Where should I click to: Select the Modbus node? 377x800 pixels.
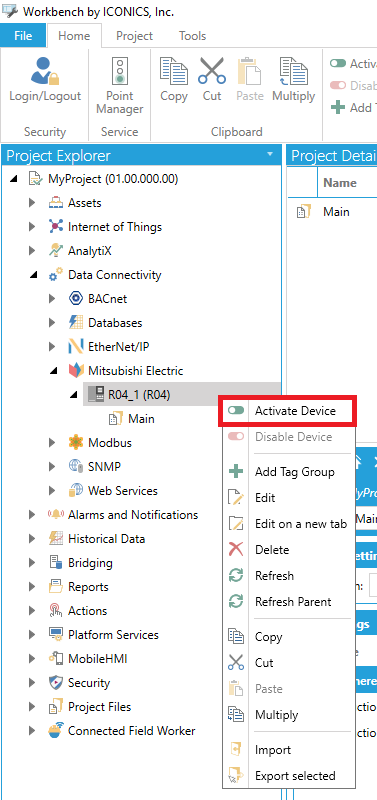click(x=110, y=443)
